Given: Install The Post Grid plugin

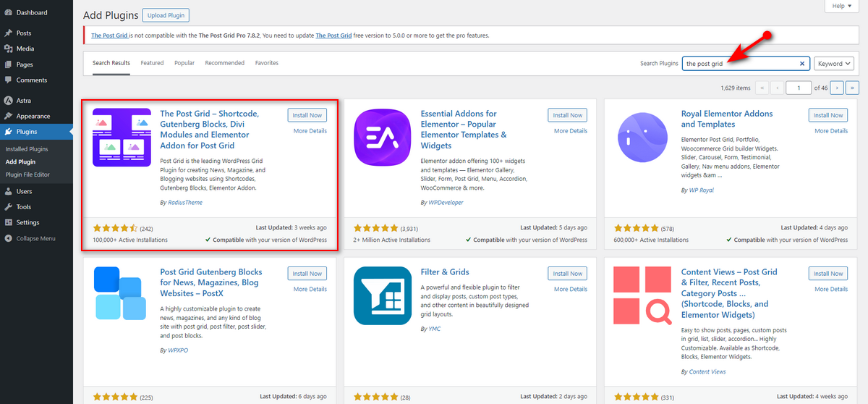Looking at the screenshot, I should [x=307, y=115].
